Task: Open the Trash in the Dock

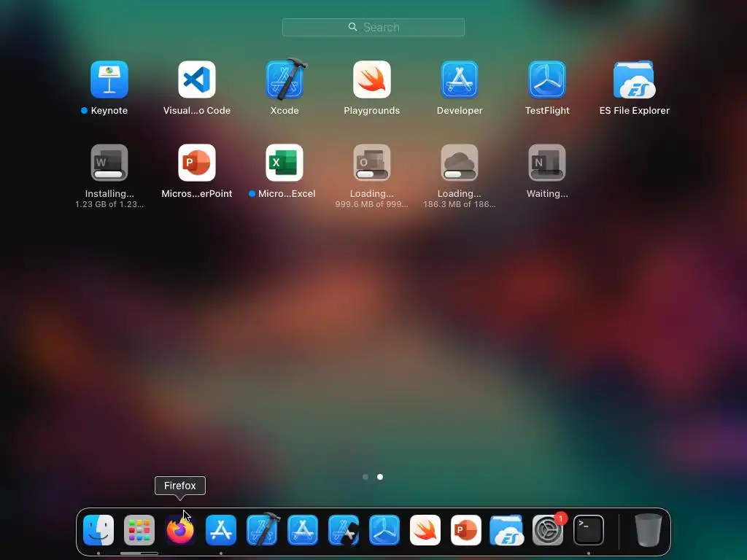Action: pos(649,530)
